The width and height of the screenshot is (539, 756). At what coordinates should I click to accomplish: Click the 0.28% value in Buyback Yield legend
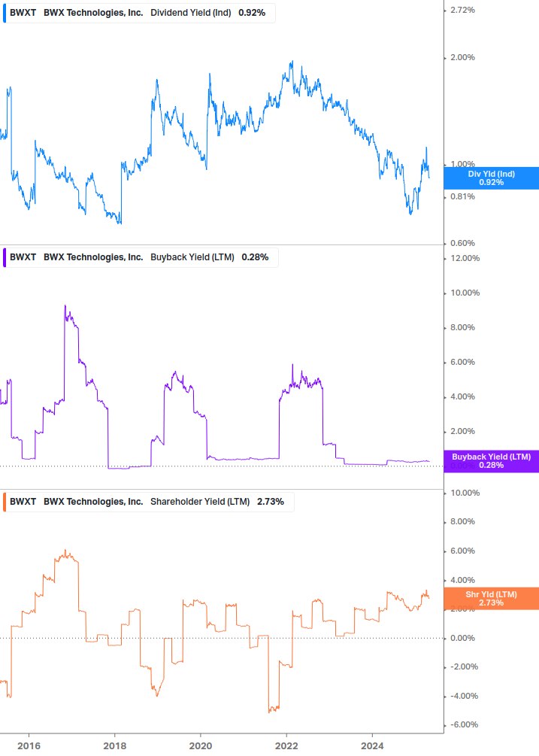255,257
